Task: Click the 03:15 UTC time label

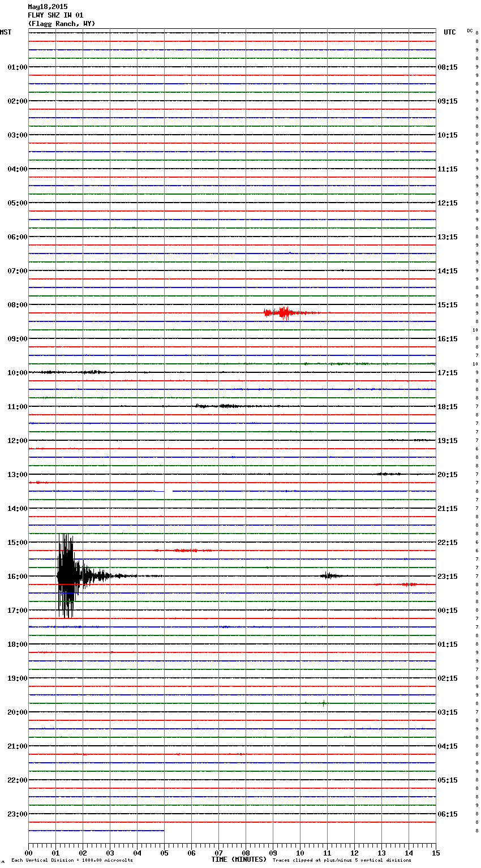Action: (448, 712)
